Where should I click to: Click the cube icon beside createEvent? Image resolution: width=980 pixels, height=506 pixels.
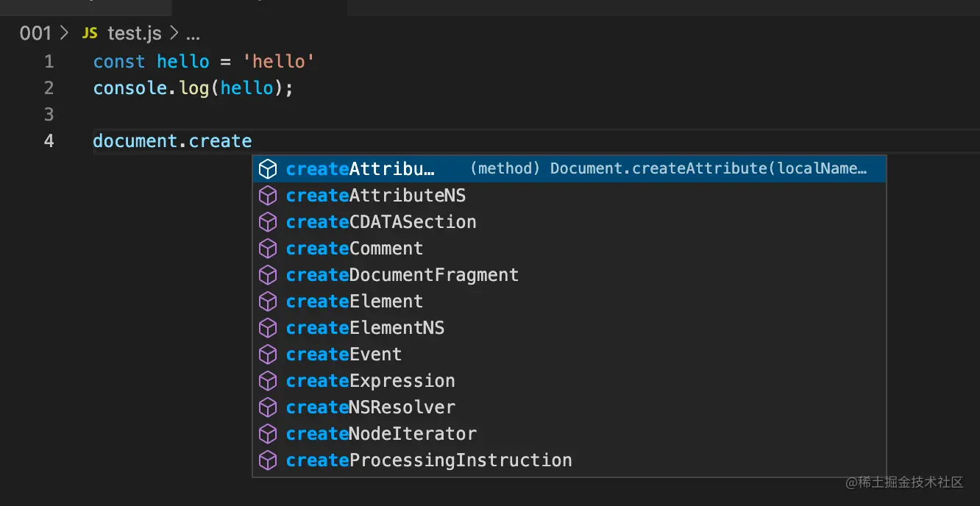tap(268, 354)
